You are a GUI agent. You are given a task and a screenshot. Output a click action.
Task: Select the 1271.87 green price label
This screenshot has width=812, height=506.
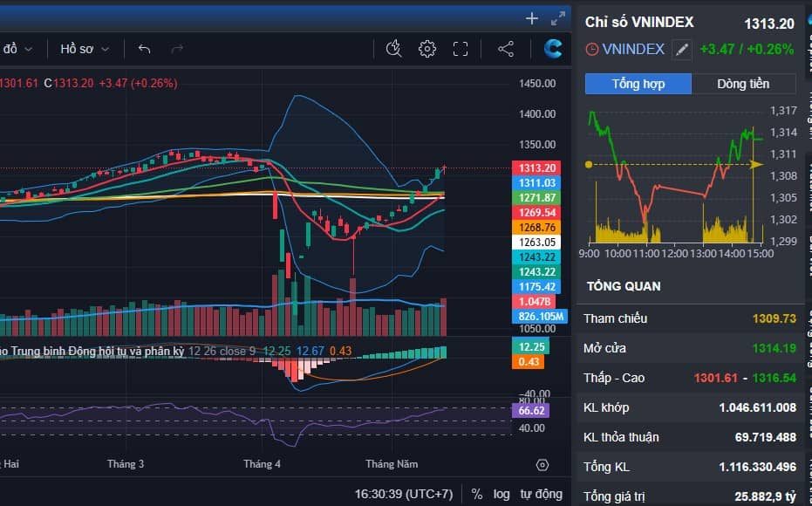pos(536,198)
